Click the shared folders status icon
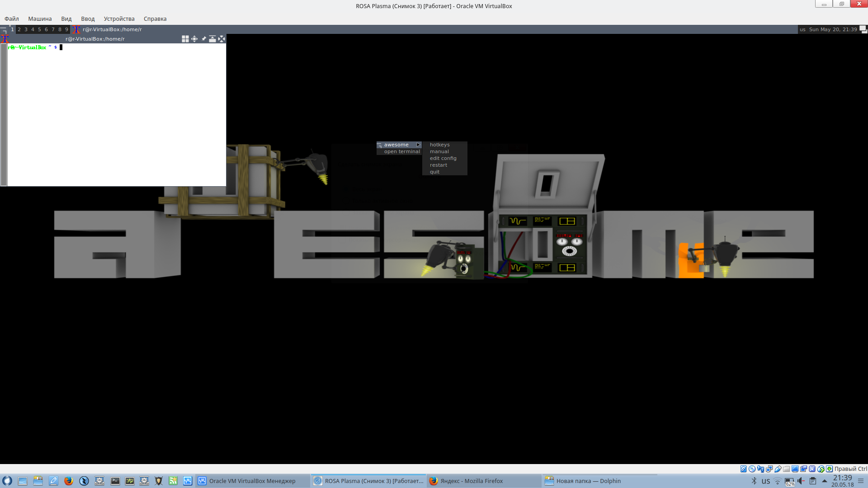The width and height of the screenshot is (868, 488). coord(787,469)
